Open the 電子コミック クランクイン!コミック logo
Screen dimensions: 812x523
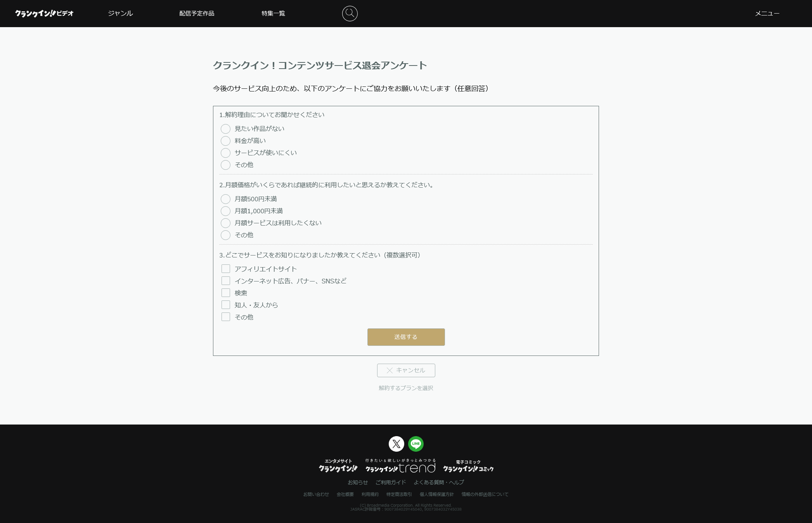tap(468, 466)
